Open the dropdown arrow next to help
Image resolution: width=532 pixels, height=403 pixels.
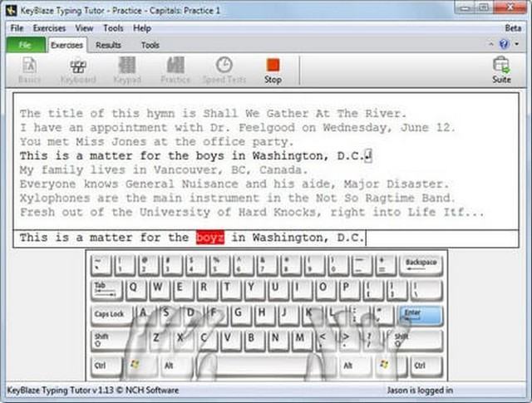click(517, 44)
